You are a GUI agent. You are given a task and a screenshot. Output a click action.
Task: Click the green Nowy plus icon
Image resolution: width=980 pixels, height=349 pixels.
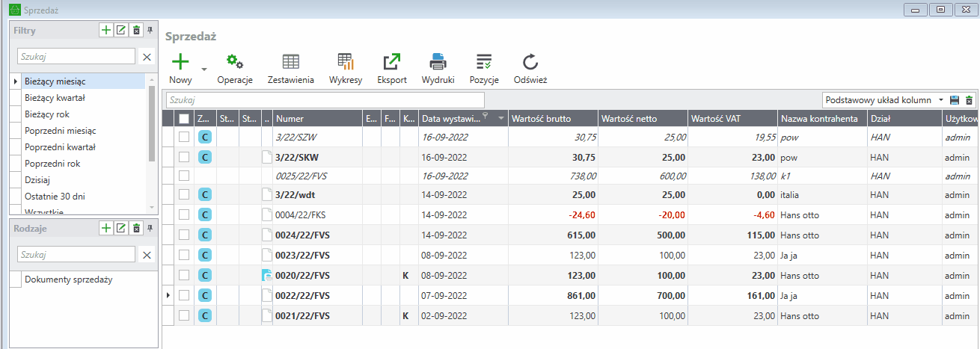pos(180,62)
